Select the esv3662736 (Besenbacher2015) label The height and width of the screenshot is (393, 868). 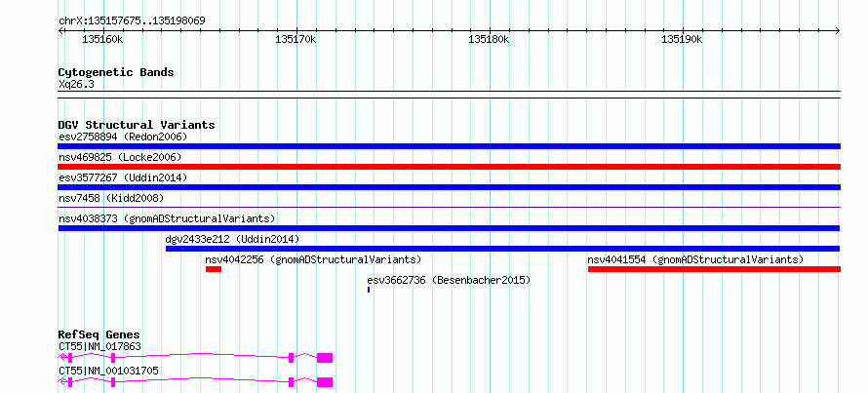click(x=449, y=280)
